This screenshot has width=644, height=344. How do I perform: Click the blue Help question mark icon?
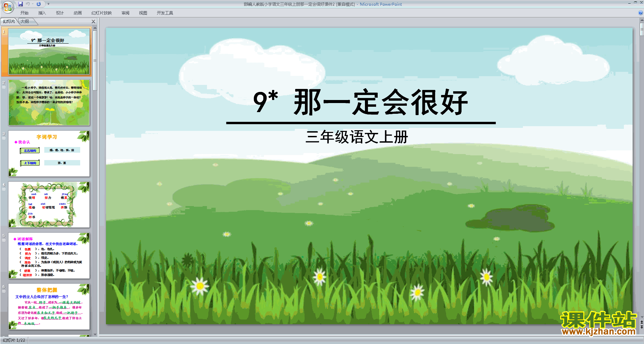(x=641, y=13)
